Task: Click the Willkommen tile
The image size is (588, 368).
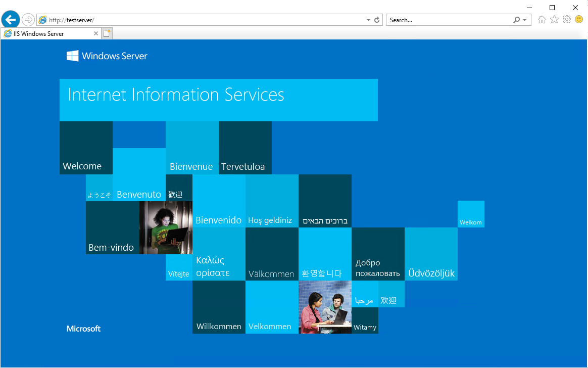Action: tap(219, 307)
